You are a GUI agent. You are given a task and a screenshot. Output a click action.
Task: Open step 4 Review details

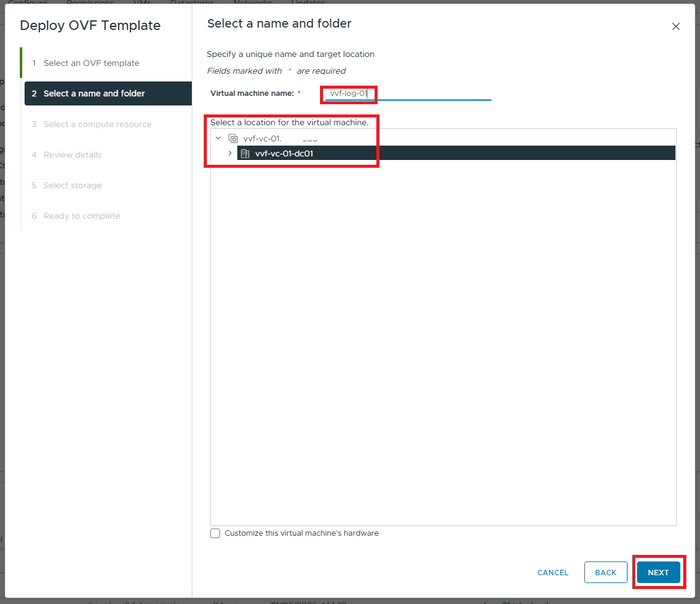(73, 155)
